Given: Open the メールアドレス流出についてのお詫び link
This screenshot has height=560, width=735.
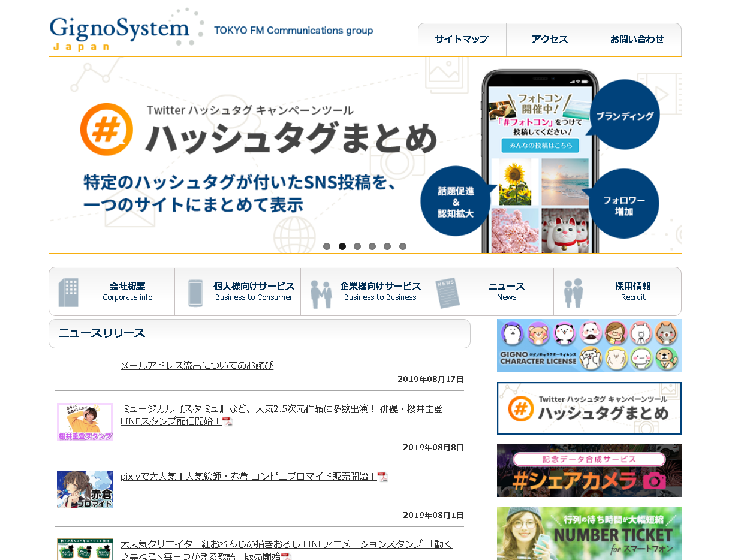Looking at the screenshot, I should click(197, 365).
